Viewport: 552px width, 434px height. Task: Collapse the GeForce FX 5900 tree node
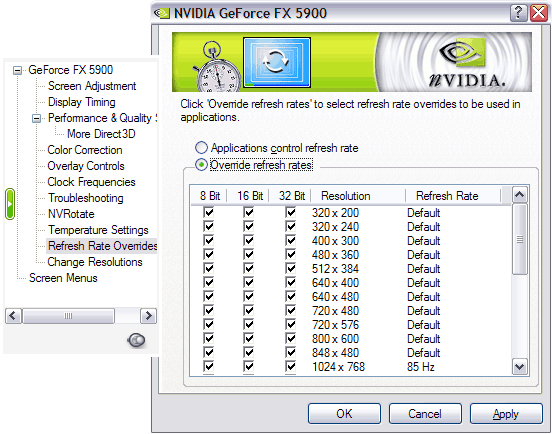(17, 70)
